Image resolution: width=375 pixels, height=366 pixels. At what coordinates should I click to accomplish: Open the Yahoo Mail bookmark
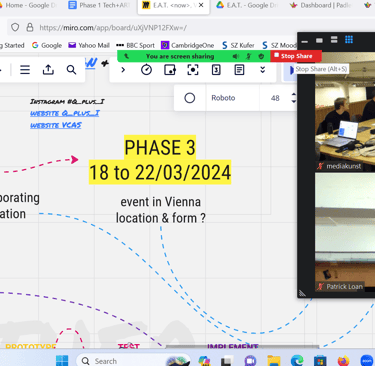pyautogui.click(x=89, y=45)
